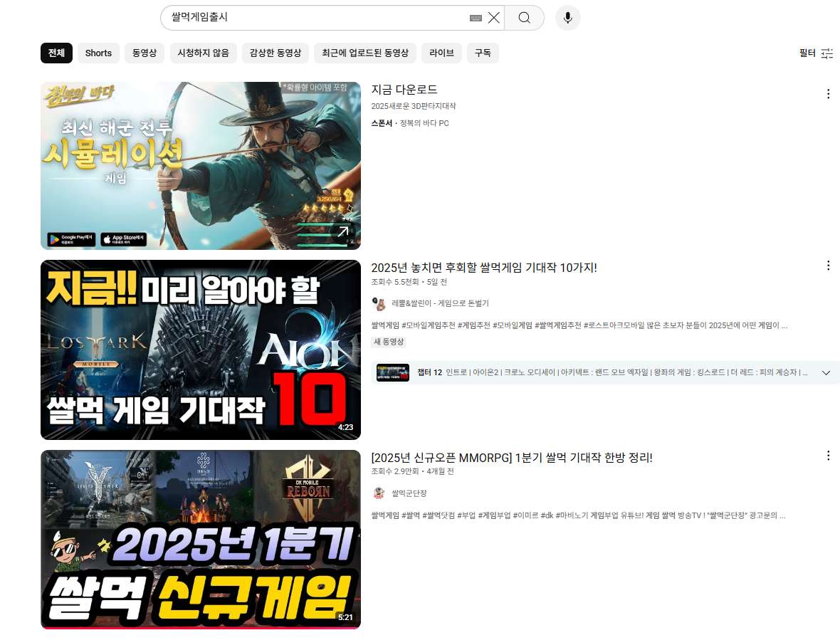Select the 최근에 업로드된 동영상 filter chip
Image resolution: width=840 pixels, height=640 pixels.
(365, 53)
